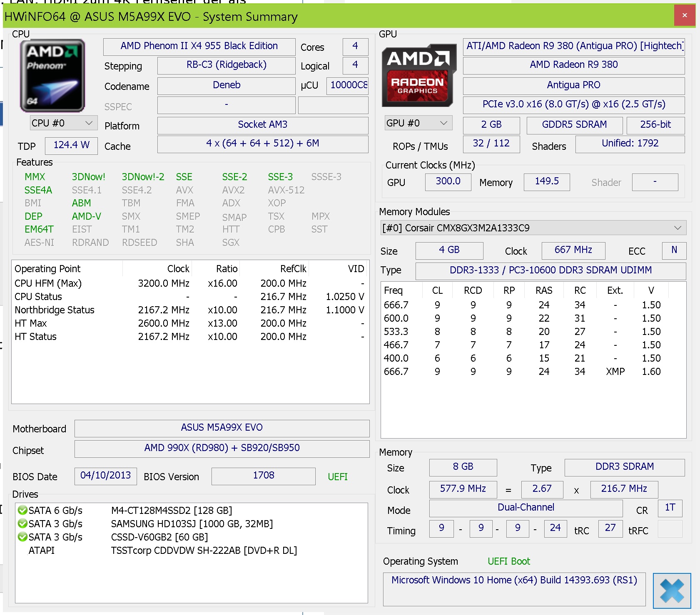Screen dimensions: 700x615
Task: Click the AMD Phenom CPU logo
Action: click(x=52, y=75)
